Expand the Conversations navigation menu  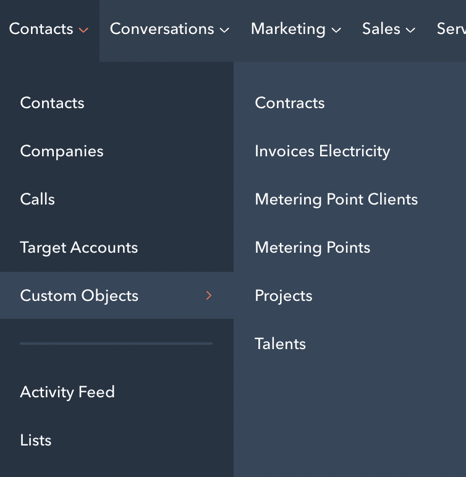pos(169,29)
